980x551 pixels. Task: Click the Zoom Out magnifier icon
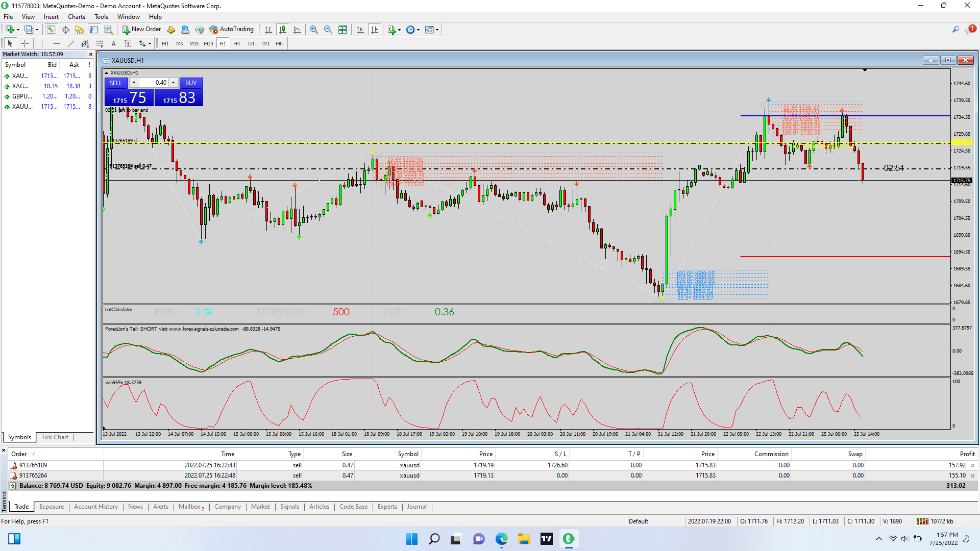[x=328, y=30]
